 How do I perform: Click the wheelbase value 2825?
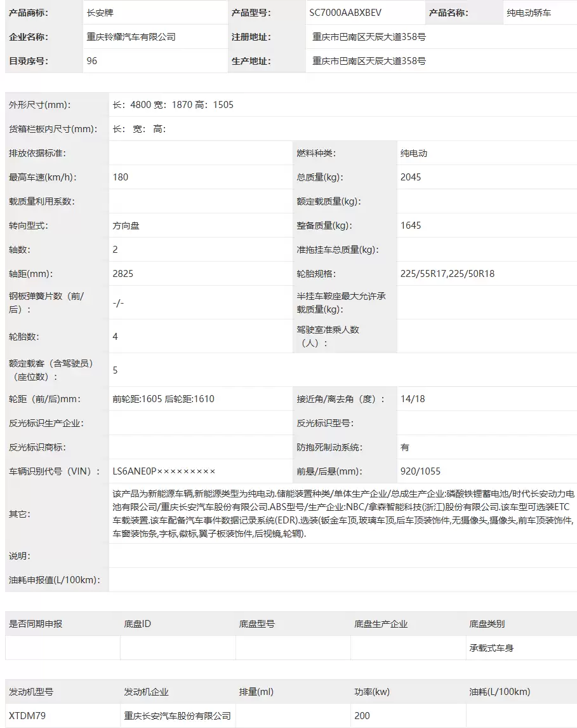pos(123,273)
